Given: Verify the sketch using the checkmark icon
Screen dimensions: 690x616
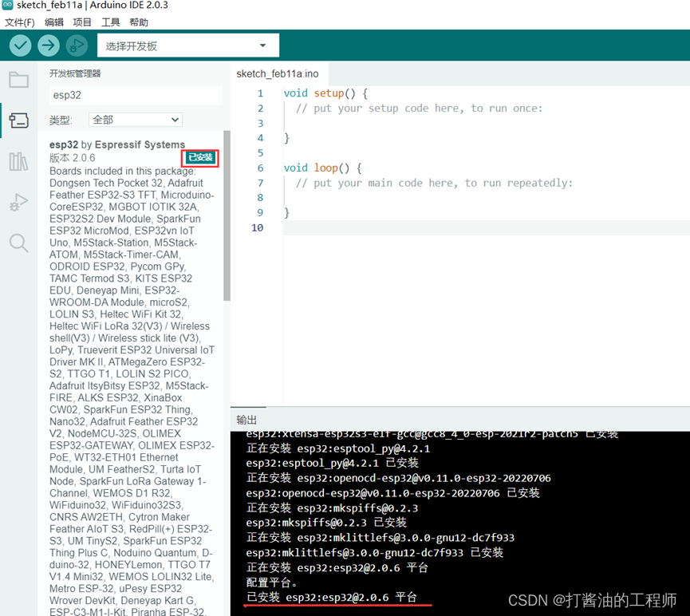Looking at the screenshot, I should (x=20, y=45).
